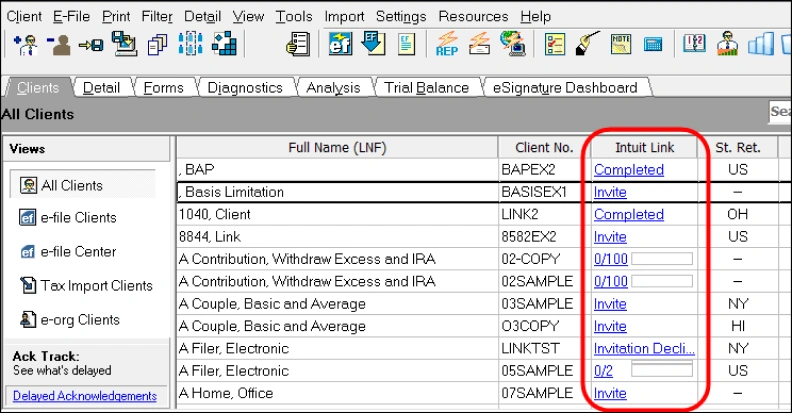Select the All Clients view
This screenshot has height=414, width=792.
coord(82,185)
